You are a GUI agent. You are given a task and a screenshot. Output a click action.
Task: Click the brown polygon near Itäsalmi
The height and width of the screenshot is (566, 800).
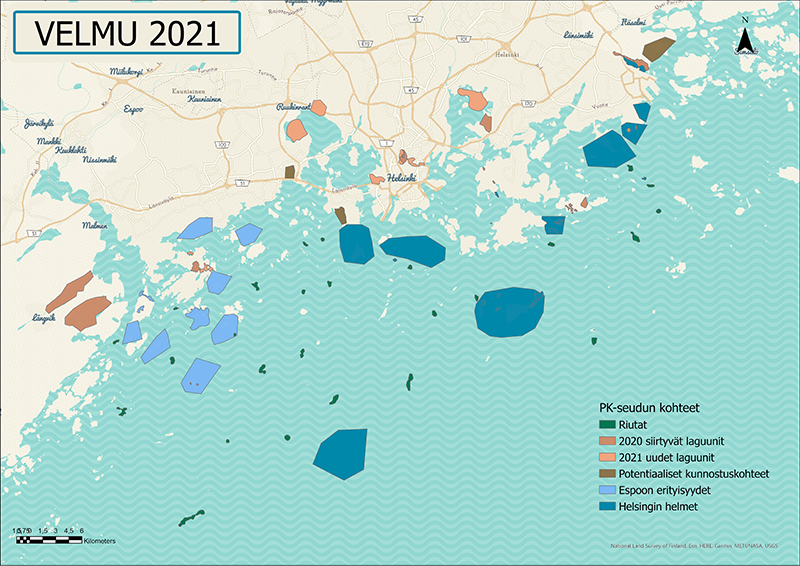coord(657,48)
